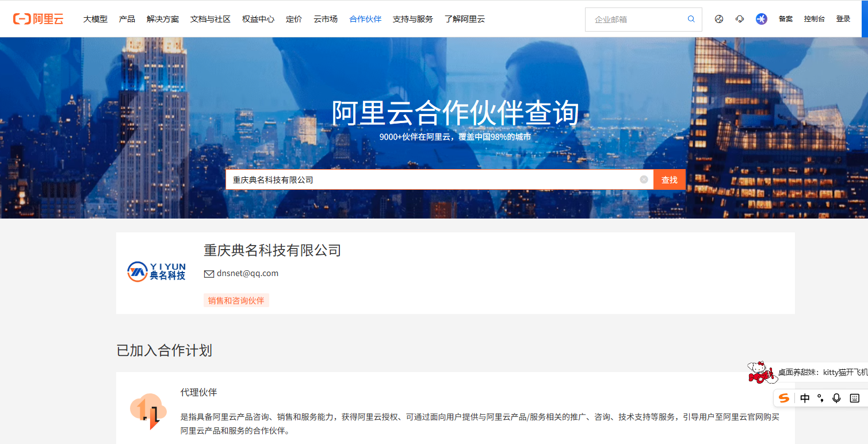This screenshot has width=868, height=444.
Task: Click the orange Sogou S input method icon
Action: [783, 398]
